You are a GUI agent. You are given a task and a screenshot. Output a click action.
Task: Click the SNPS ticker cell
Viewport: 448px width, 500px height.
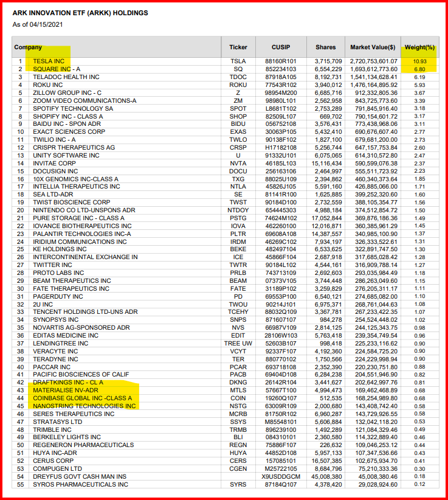tap(238, 320)
